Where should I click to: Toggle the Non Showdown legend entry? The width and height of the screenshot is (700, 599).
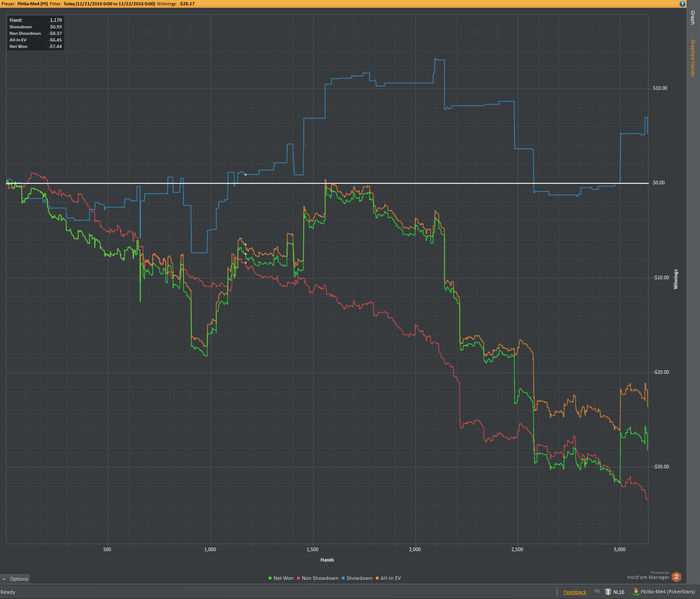(317, 578)
